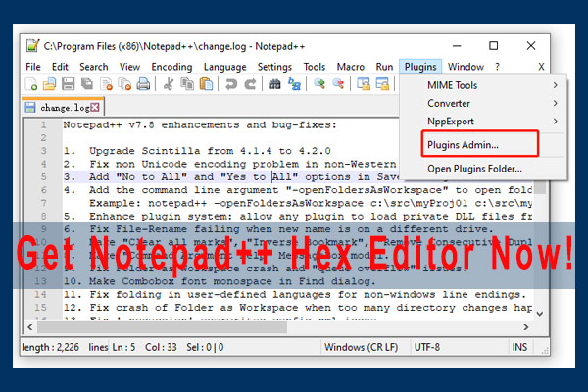Open the Macro menu

(350, 67)
